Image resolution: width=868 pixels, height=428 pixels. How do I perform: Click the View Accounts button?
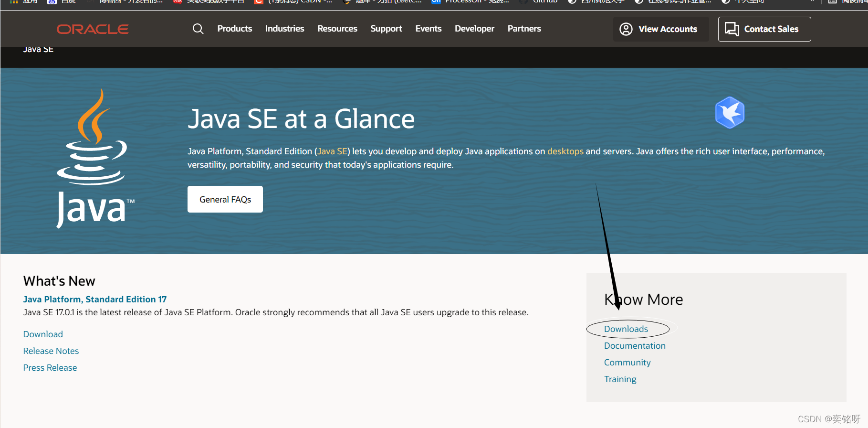(661, 29)
